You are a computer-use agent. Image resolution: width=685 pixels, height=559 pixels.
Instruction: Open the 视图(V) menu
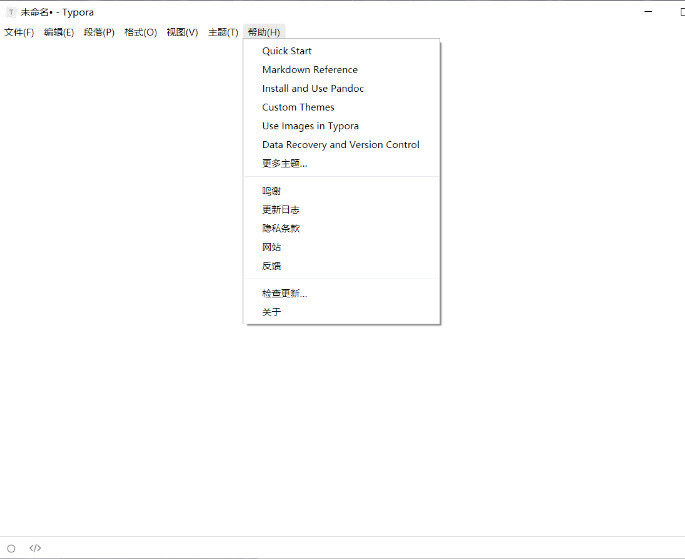pyautogui.click(x=182, y=32)
